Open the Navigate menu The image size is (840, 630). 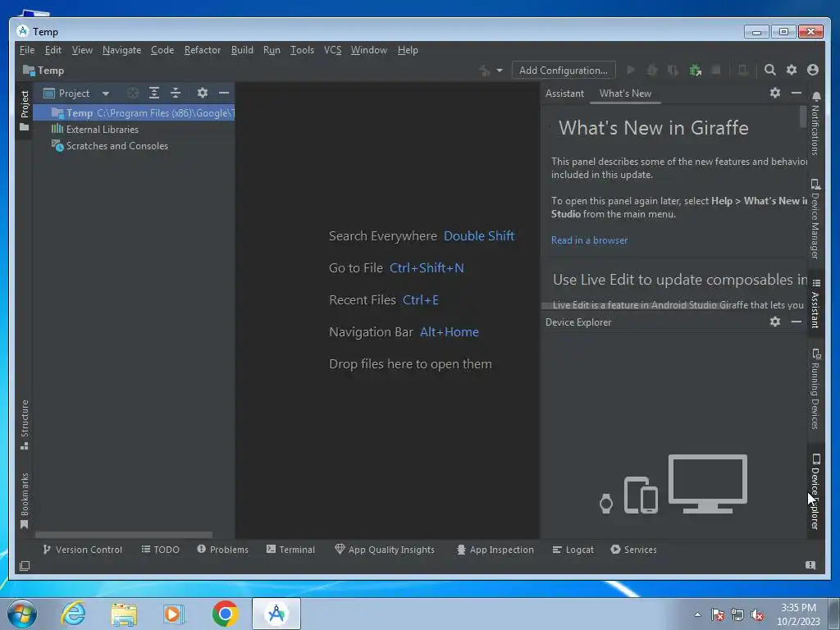point(121,50)
